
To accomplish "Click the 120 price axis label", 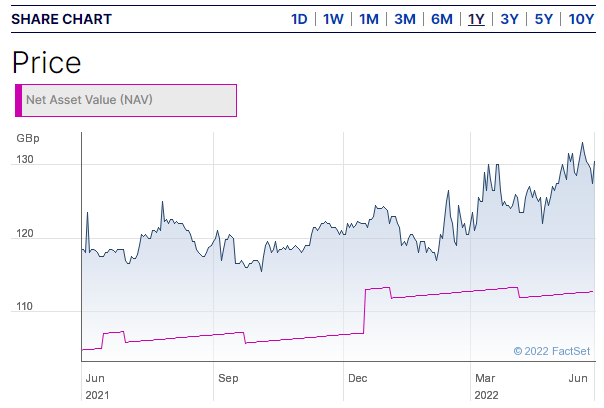I will [25, 235].
